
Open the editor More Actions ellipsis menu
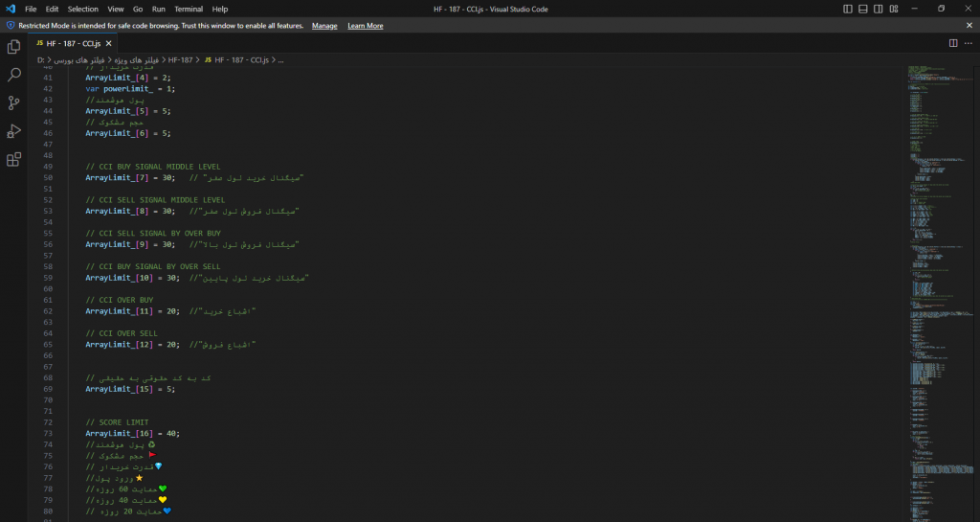pyautogui.click(x=969, y=43)
